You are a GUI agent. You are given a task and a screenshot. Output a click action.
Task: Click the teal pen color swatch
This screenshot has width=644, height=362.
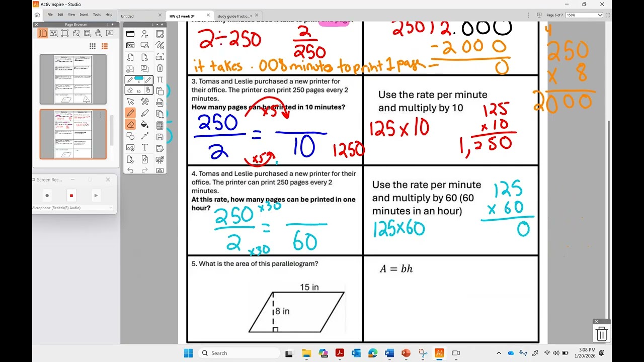tap(138, 78)
